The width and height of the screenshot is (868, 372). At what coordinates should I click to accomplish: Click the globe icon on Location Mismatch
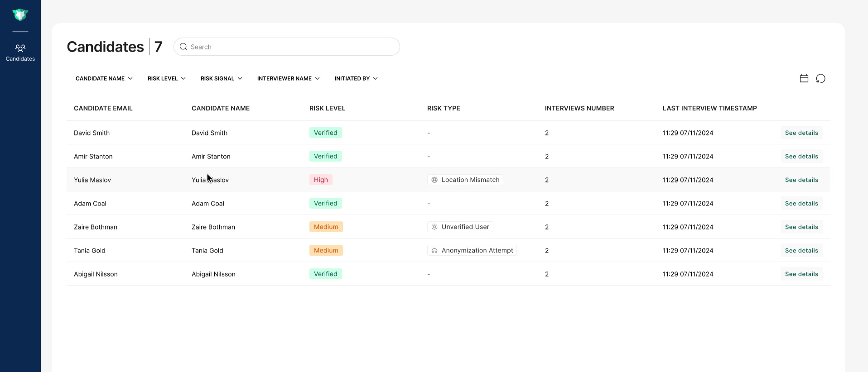pyautogui.click(x=434, y=180)
